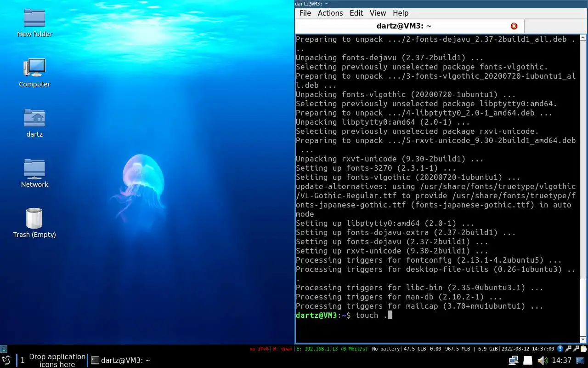Click the '0.00' load status entry

pos(435,349)
